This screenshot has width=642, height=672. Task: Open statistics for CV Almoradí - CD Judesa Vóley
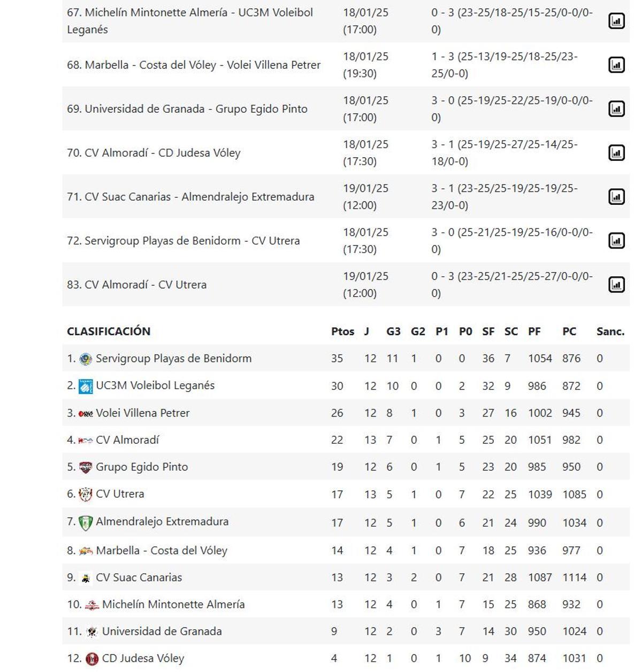click(x=617, y=151)
